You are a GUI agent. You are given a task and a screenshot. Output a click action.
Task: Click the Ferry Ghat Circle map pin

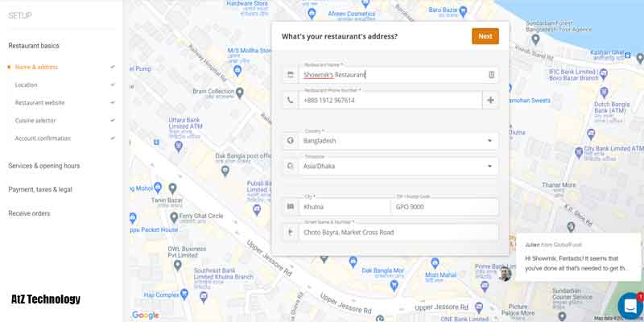point(174,217)
